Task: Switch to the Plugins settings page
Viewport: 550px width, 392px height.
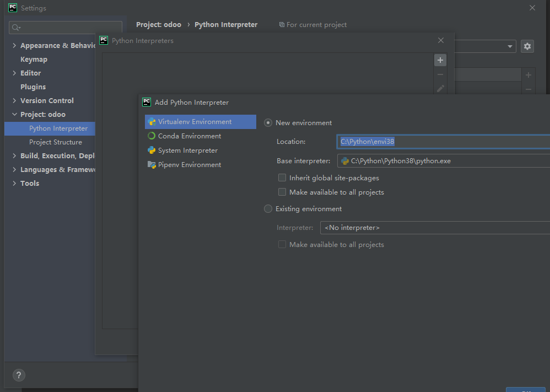Action: coord(32,87)
